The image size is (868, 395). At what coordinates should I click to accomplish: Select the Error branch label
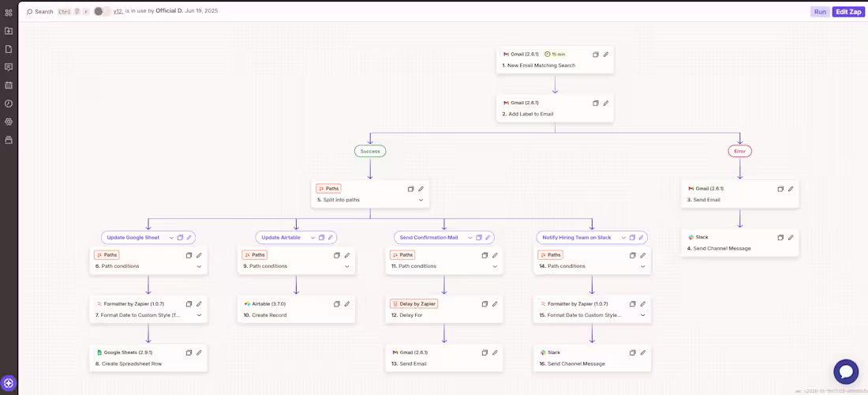click(740, 151)
